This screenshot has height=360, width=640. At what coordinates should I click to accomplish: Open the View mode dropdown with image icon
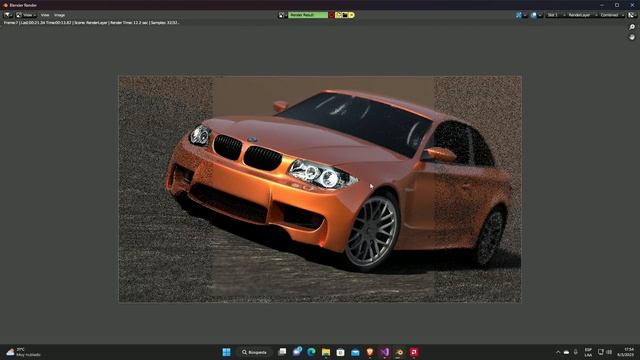pos(26,15)
